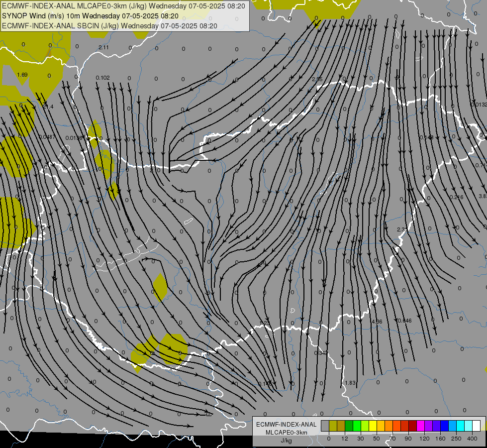The image size is (487, 448).
Task: Click the map value '4.36'
Action: coord(377,322)
